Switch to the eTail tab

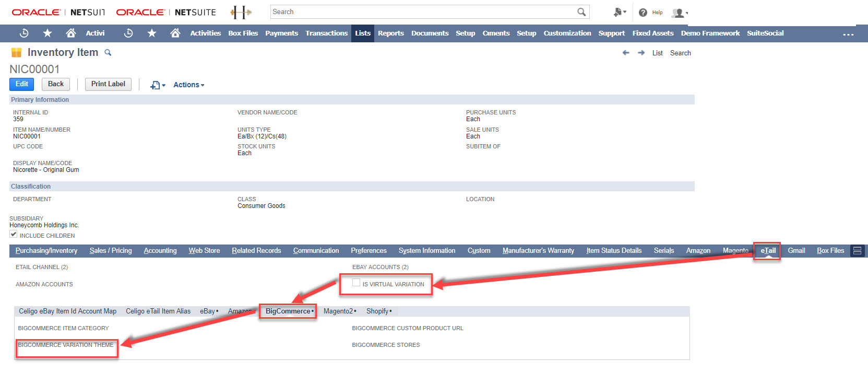[x=768, y=251]
